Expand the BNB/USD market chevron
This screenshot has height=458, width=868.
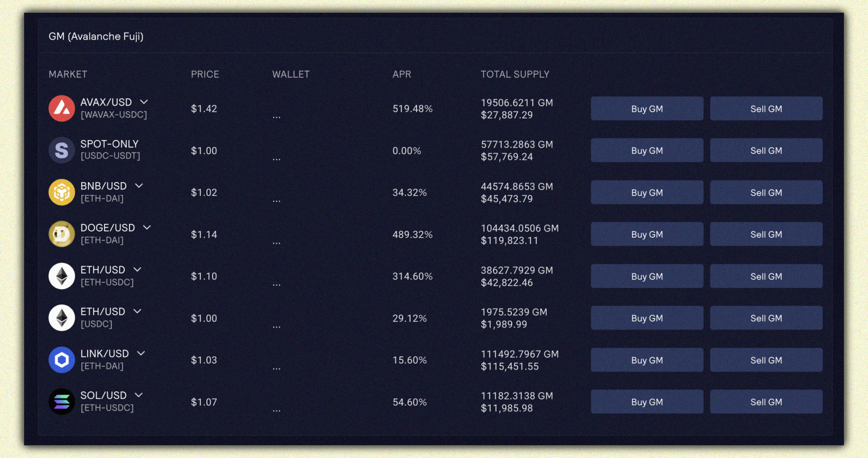tap(139, 186)
